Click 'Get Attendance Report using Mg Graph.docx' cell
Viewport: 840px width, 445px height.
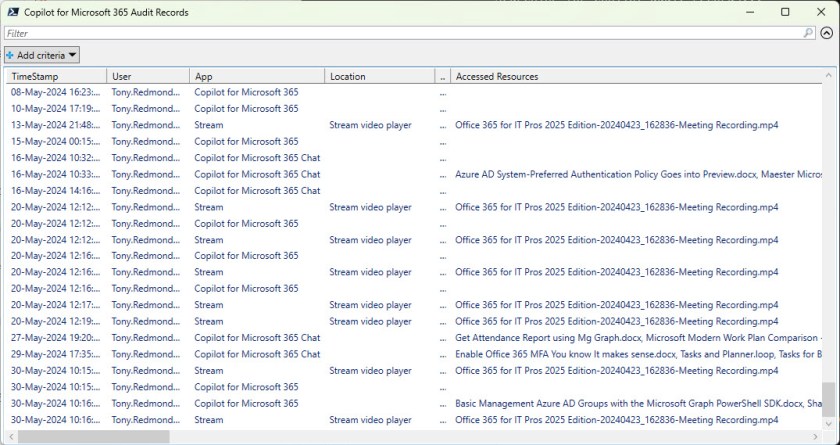click(638, 338)
